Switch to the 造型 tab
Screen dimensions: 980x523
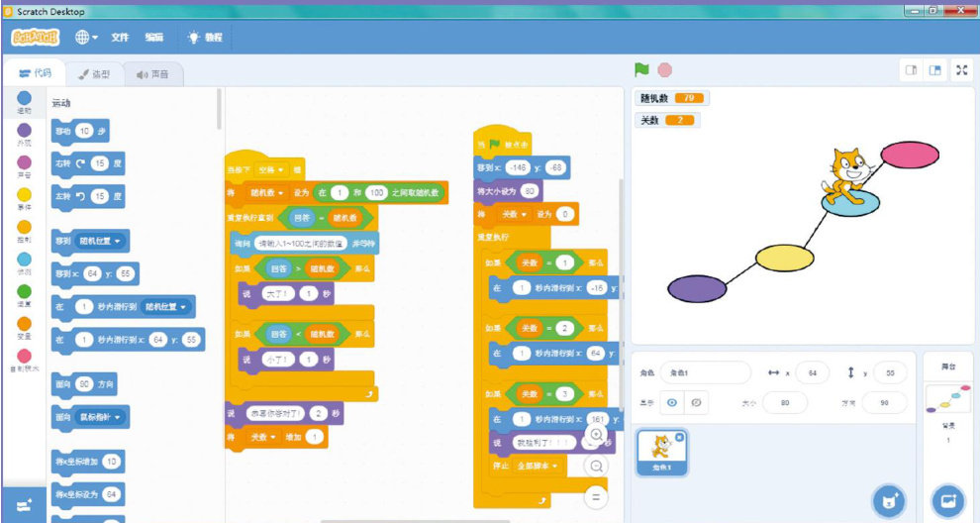pos(95,74)
